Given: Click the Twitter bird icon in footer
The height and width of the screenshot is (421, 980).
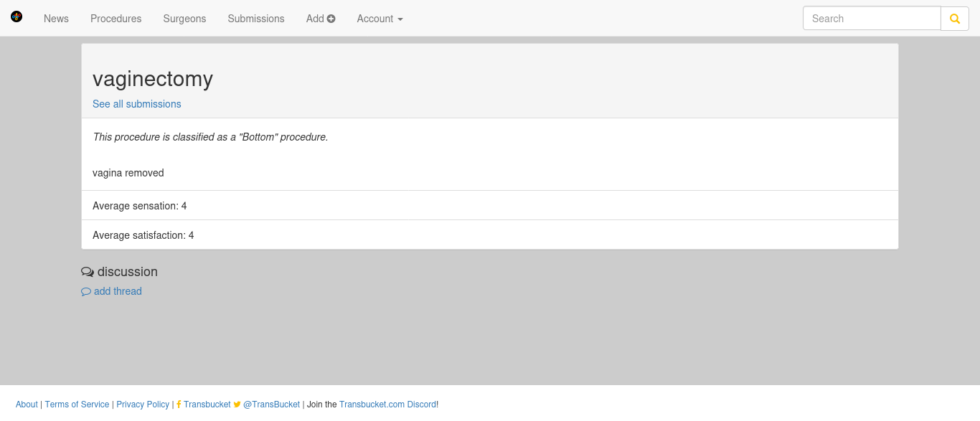Looking at the screenshot, I should click(x=237, y=405).
